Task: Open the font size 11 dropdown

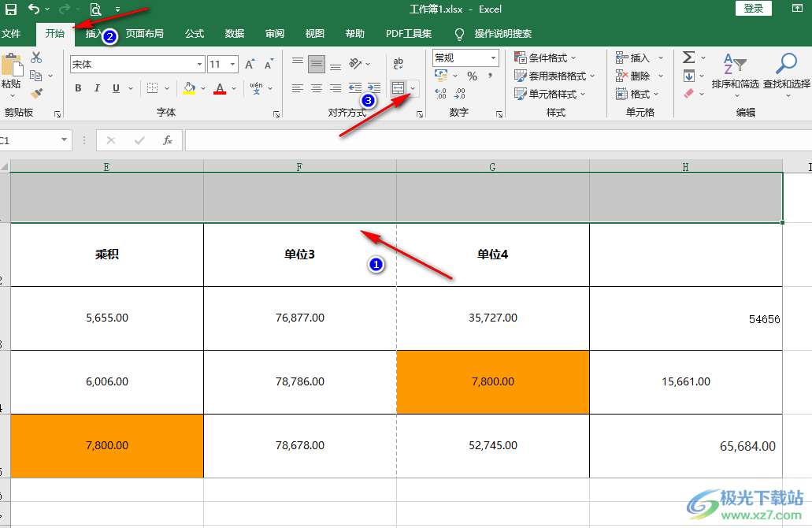Action: tap(233, 65)
